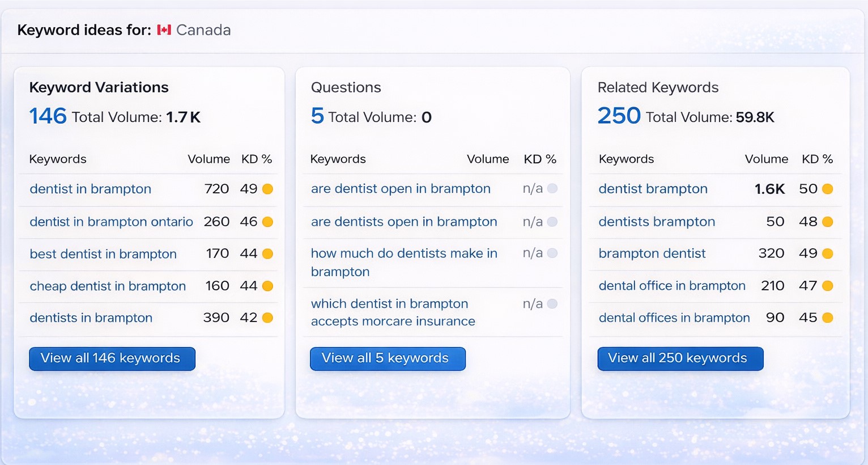
Task: Click the "KD %" column header under Questions
Action: point(540,159)
